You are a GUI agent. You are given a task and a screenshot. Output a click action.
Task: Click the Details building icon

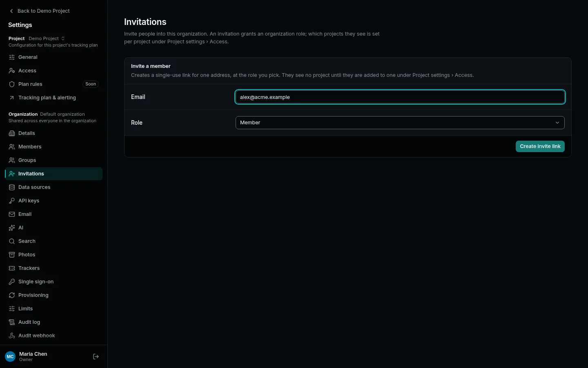(x=12, y=133)
